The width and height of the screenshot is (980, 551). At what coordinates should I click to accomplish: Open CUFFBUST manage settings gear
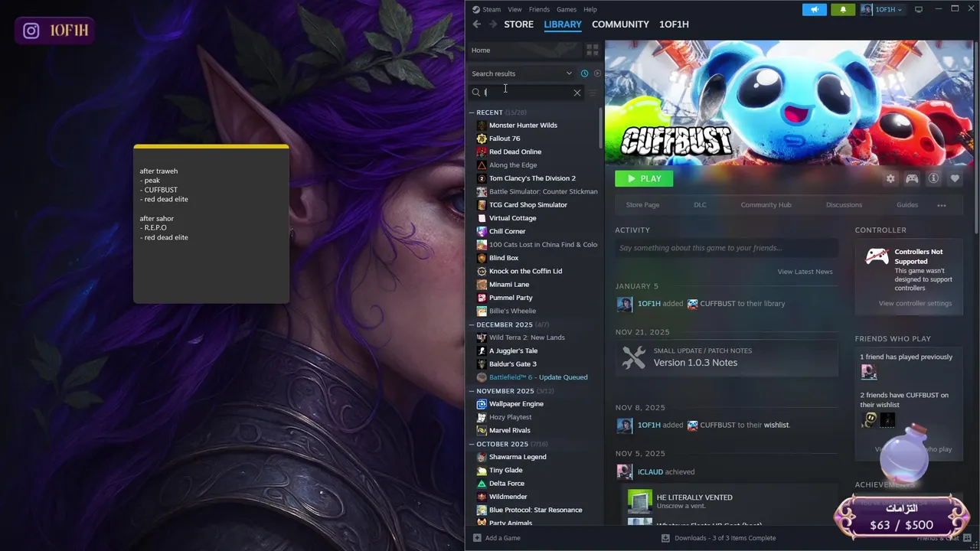[890, 178]
